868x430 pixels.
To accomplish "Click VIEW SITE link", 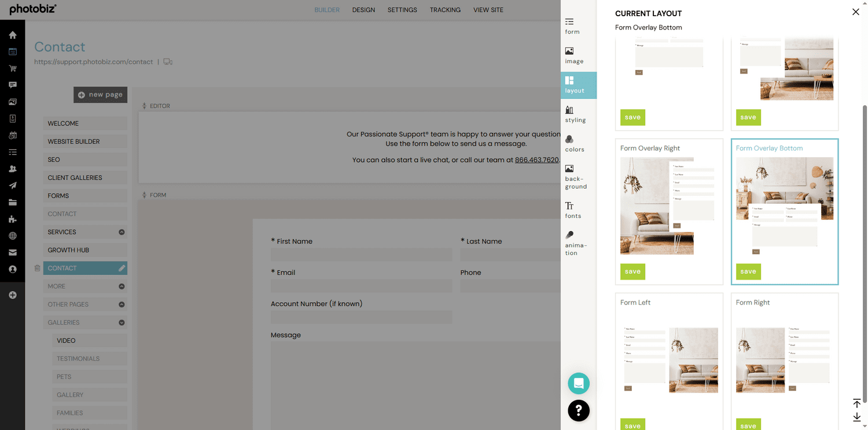I will 488,10.
